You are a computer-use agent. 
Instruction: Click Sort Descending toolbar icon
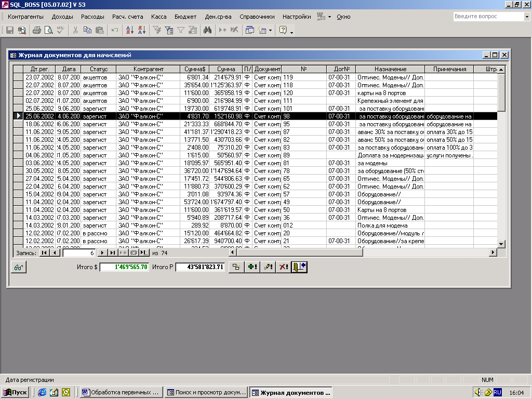[141, 30]
